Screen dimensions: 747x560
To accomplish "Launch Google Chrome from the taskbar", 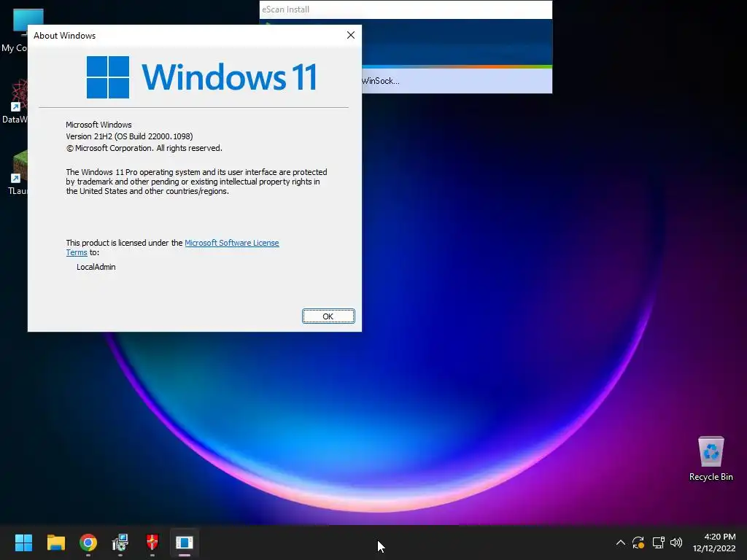I will click(x=88, y=542).
